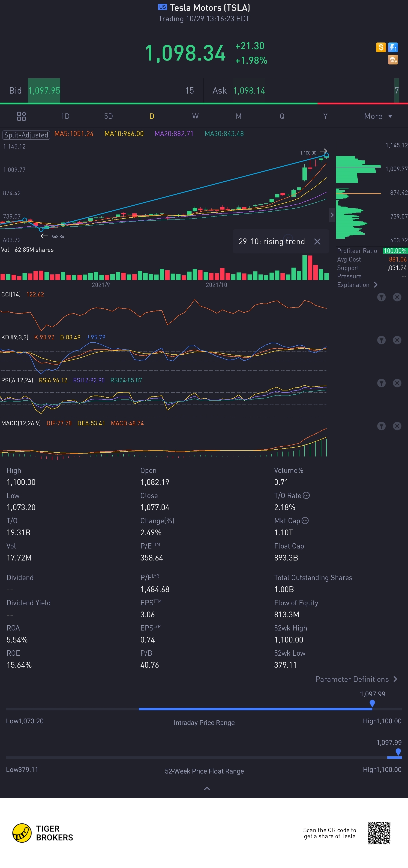Tap the Intraday Price Range marker
Viewport: 408px width, 868px height.
tap(372, 703)
